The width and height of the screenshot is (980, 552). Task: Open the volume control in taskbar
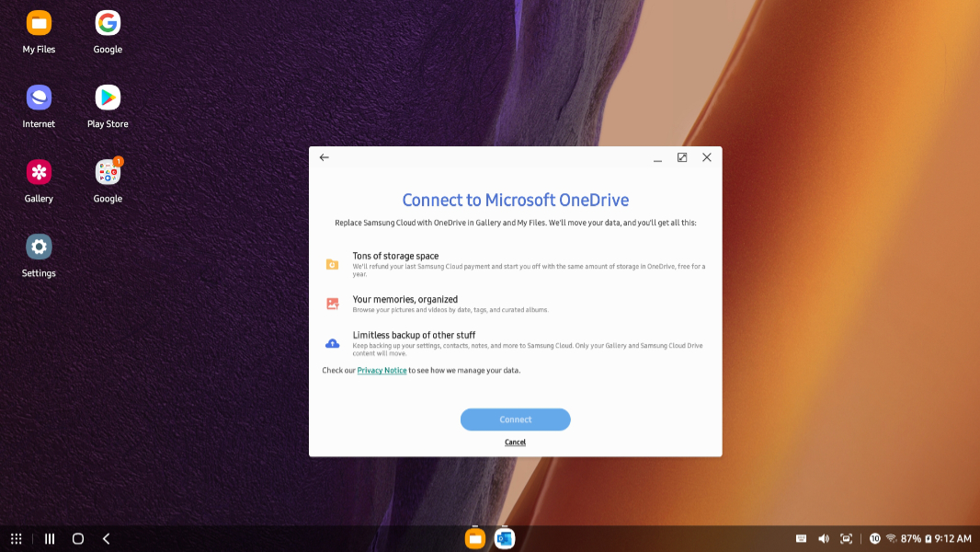(x=823, y=539)
